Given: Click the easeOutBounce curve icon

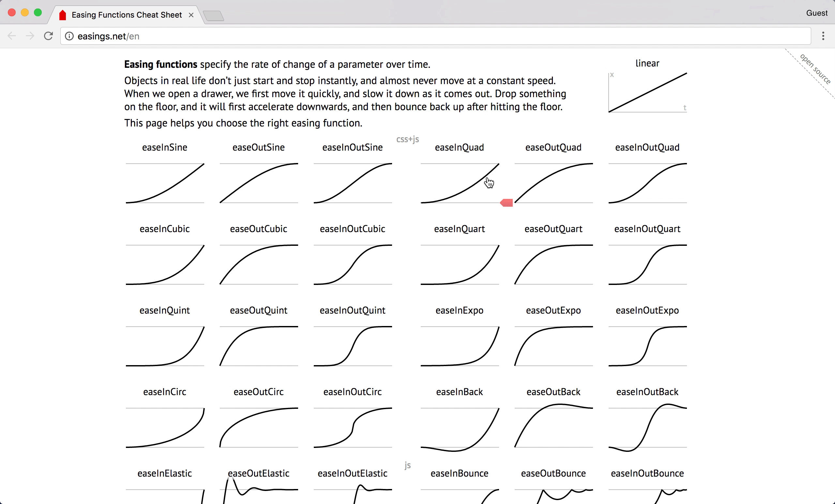Looking at the screenshot, I should pos(554,495).
